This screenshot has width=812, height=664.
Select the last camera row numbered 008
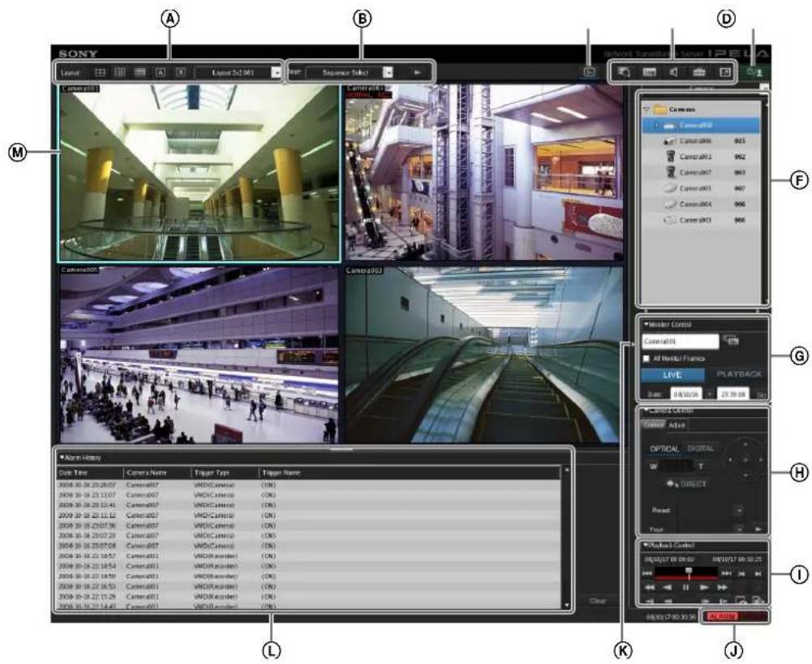[702, 220]
